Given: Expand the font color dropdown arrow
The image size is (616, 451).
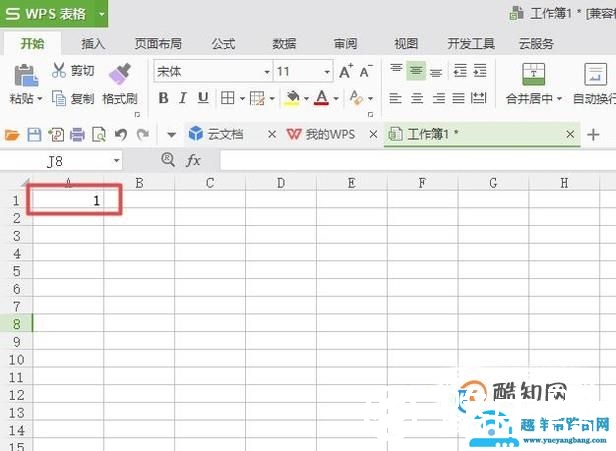Looking at the screenshot, I should (336, 98).
